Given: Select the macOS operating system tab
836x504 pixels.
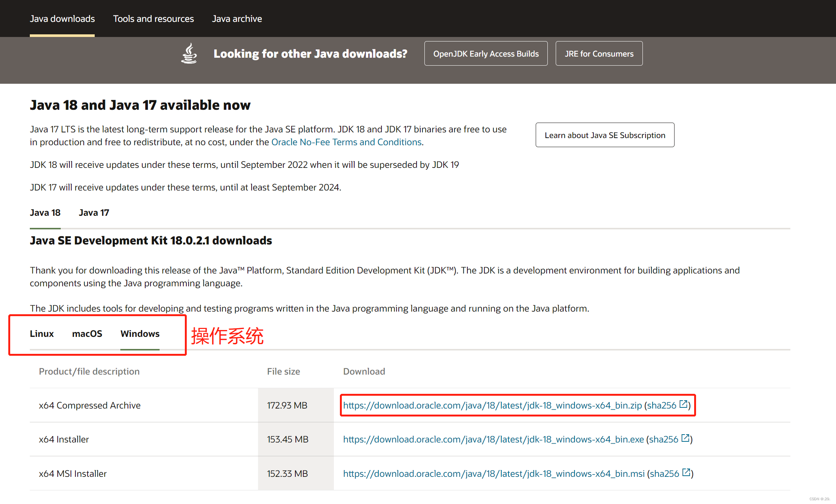Looking at the screenshot, I should [x=87, y=334].
